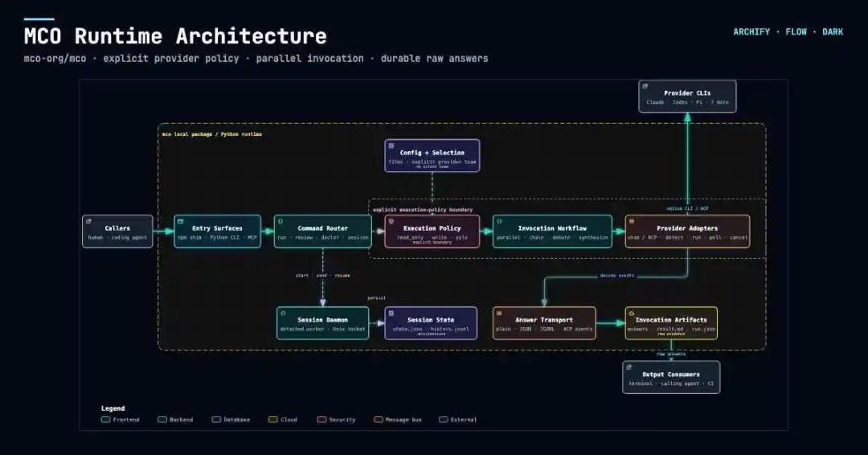Click the 'npm shim · Python CLI · MCP' caption
The width and height of the screenshot is (868, 455).
(x=217, y=237)
